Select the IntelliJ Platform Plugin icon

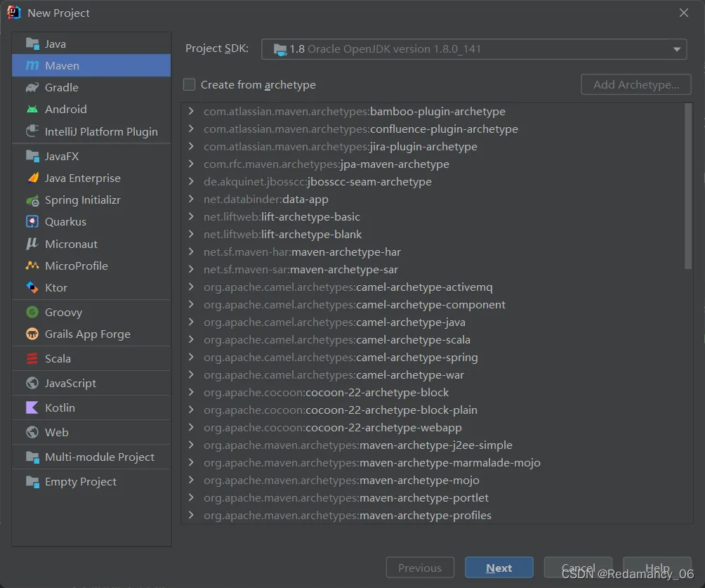tap(32, 131)
